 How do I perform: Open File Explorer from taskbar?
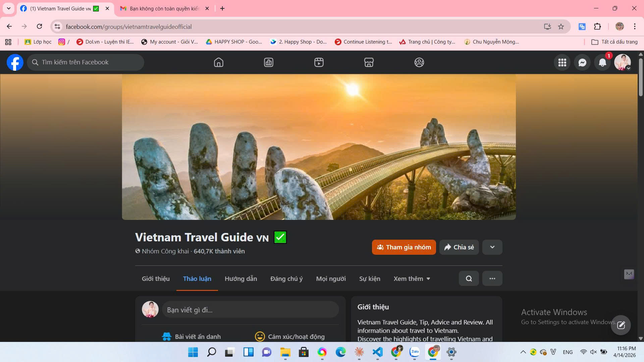tap(285, 352)
